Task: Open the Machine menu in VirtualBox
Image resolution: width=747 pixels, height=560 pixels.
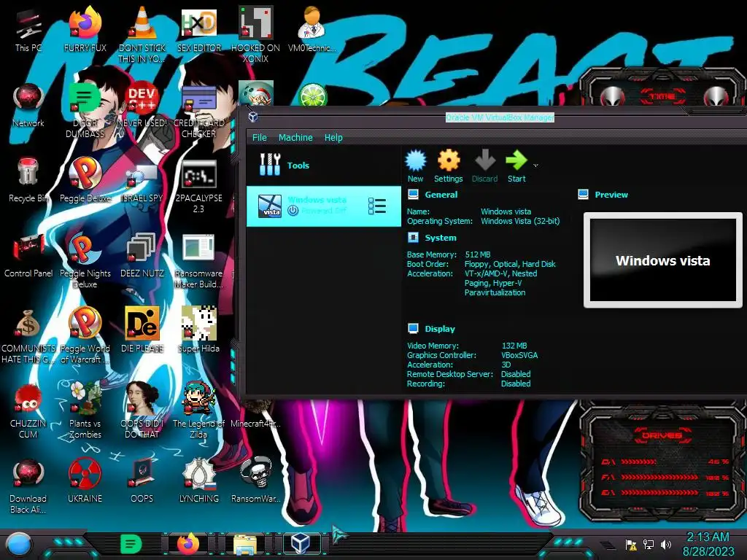Action: click(x=295, y=138)
